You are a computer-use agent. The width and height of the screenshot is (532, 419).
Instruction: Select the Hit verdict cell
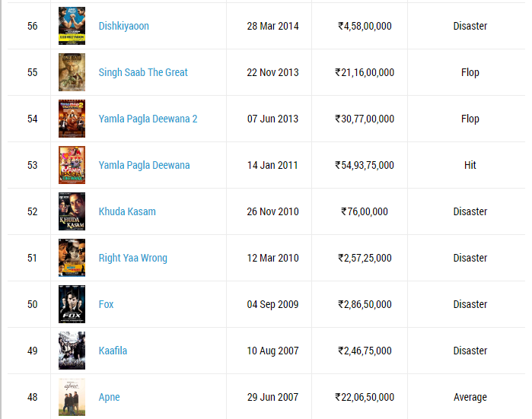coord(470,166)
